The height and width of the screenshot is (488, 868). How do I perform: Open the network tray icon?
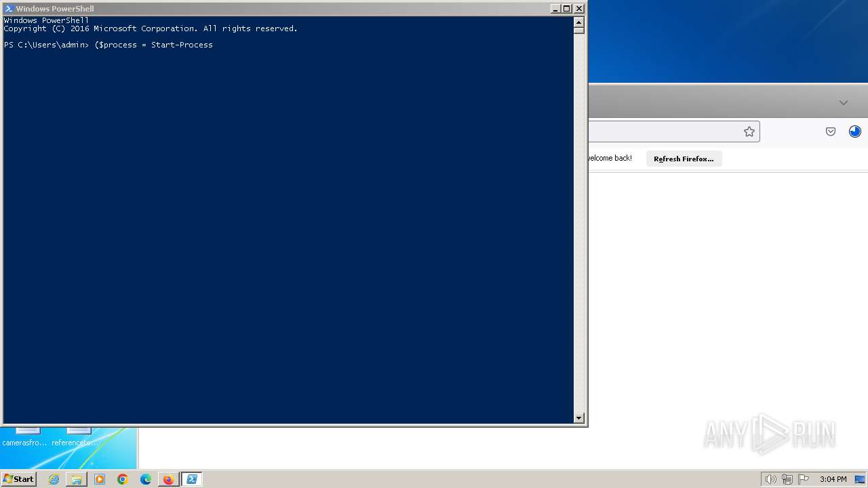pyautogui.click(x=787, y=479)
